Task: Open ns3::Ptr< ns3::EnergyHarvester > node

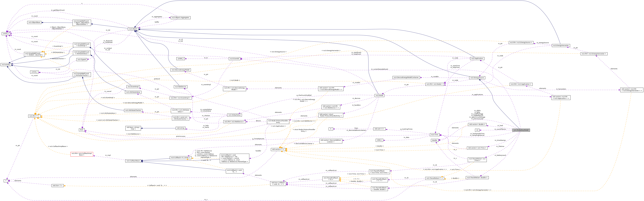Action: (x=594, y=54)
